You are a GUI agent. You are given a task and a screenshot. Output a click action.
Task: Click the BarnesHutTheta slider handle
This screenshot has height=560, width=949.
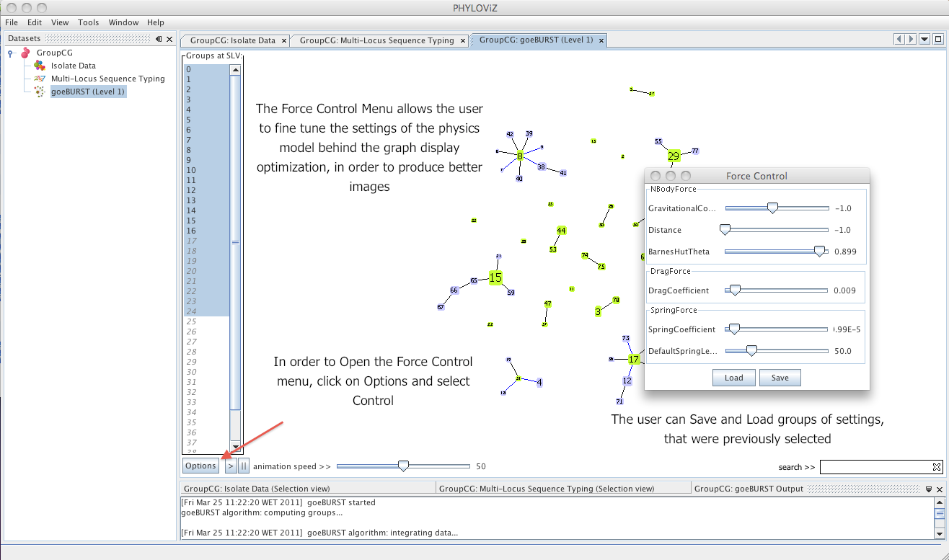(x=819, y=252)
